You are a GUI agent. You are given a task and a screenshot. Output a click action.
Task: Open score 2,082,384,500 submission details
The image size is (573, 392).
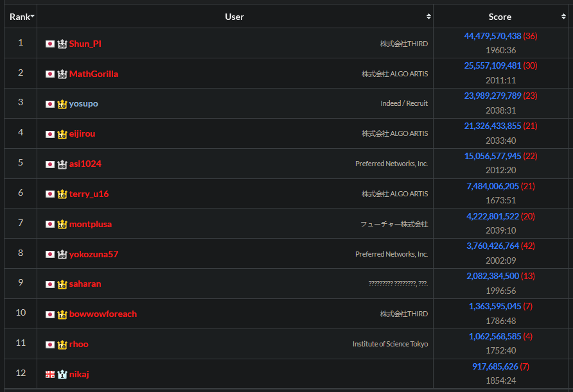click(x=493, y=277)
